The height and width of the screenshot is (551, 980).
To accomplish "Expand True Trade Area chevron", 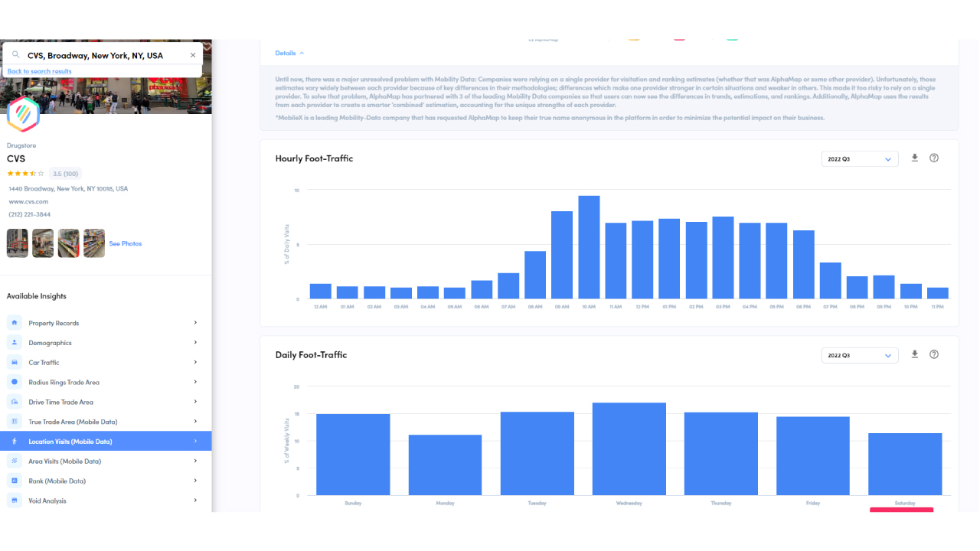I will coord(195,422).
